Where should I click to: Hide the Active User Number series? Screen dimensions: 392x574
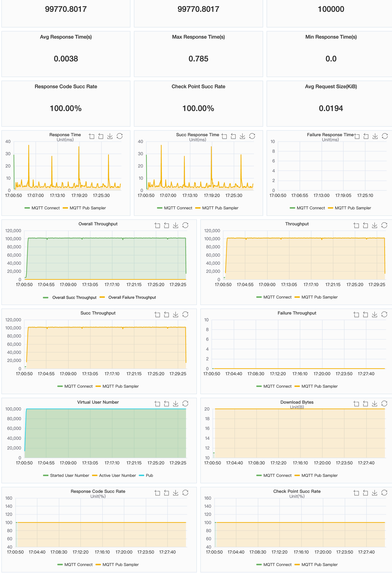pyautogui.click(x=114, y=475)
